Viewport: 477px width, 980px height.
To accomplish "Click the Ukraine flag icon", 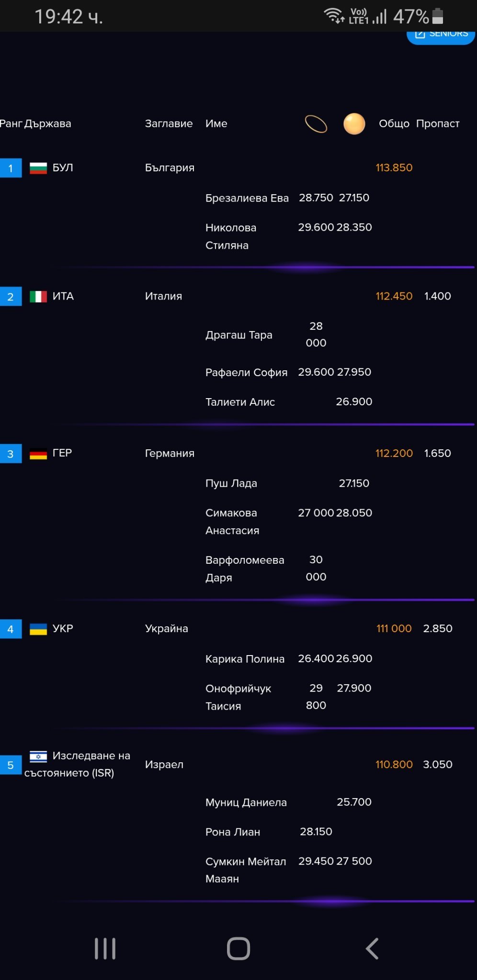I will point(38,629).
